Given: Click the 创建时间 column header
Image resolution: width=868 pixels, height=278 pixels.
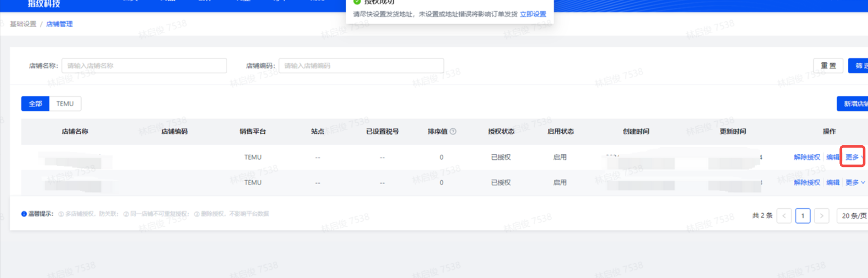Looking at the screenshot, I should pos(636,131).
